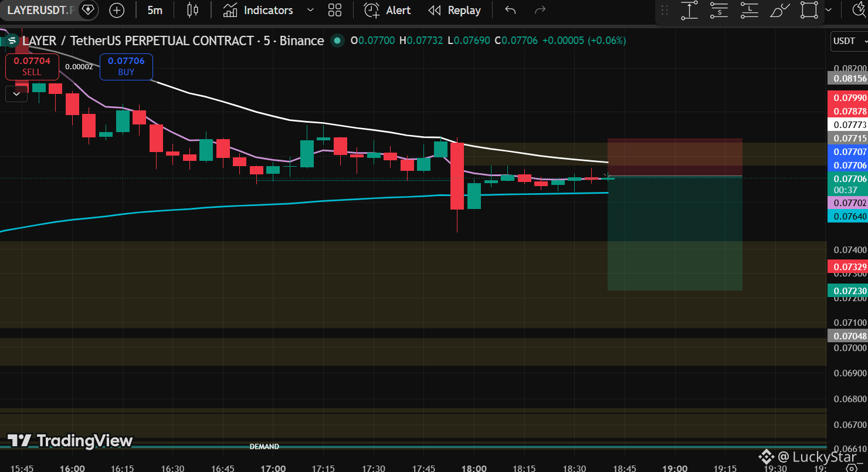868x472 pixels.
Task: Select the rectangle drawing tool
Action: click(x=809, y=10)
